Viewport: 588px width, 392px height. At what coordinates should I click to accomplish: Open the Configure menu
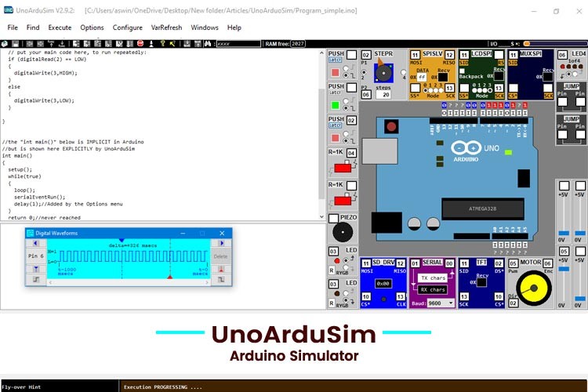[x=128, y=27]
